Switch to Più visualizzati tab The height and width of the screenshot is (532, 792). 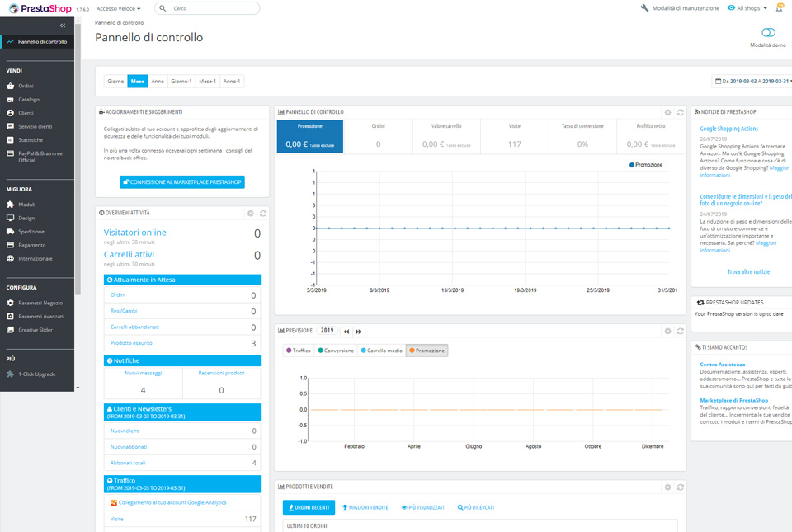pyautogui.click(x=422, y=507)
